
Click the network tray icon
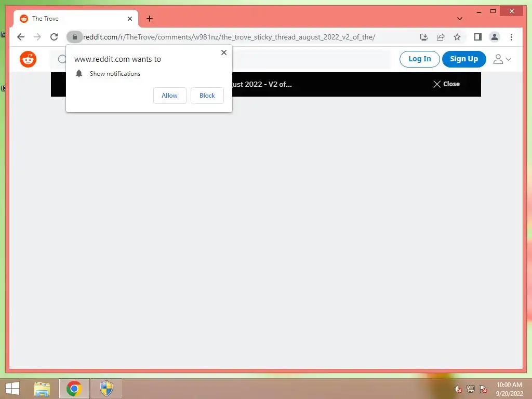click(471, 389)
